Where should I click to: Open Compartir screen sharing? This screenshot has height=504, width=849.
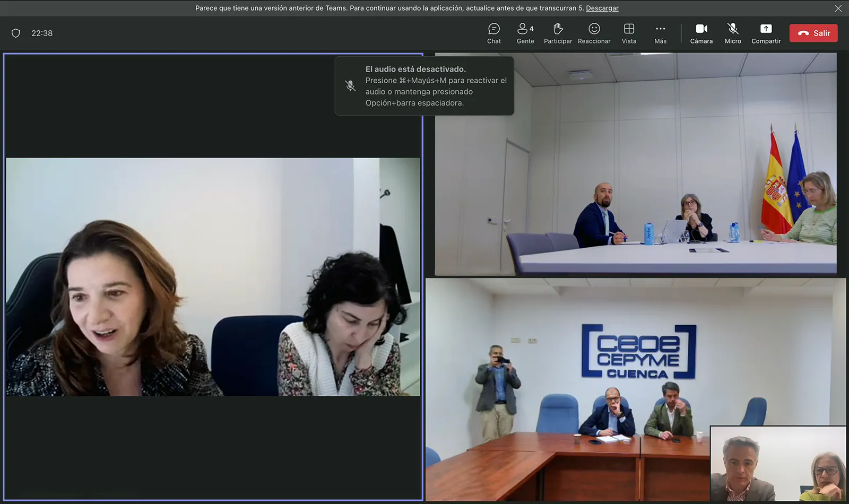point(766,33)
